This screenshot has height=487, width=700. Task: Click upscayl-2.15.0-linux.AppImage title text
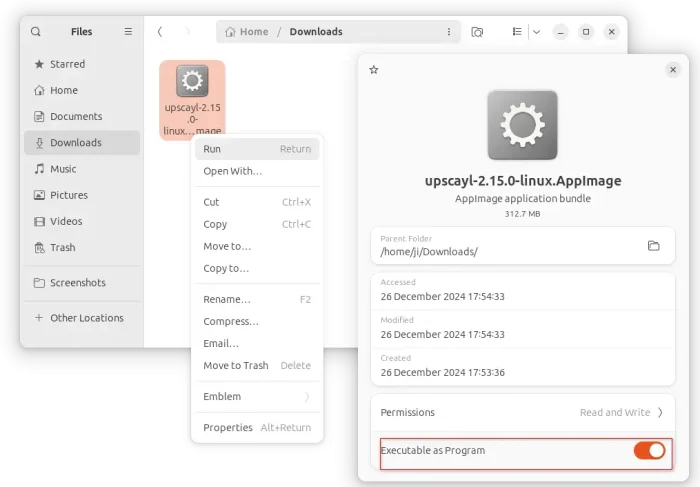[523, 181]
